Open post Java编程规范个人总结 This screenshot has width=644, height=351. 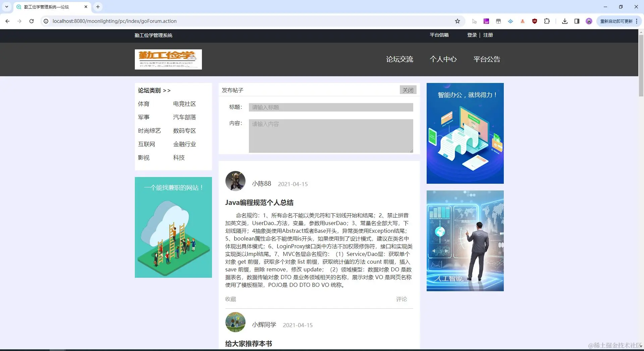coord(259,203)
